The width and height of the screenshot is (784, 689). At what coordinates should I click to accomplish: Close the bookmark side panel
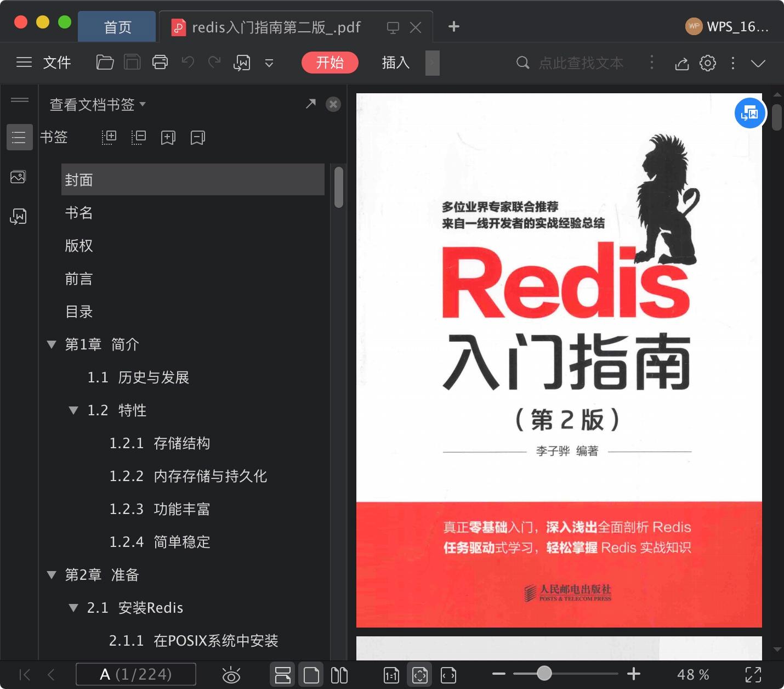[333, 104]
